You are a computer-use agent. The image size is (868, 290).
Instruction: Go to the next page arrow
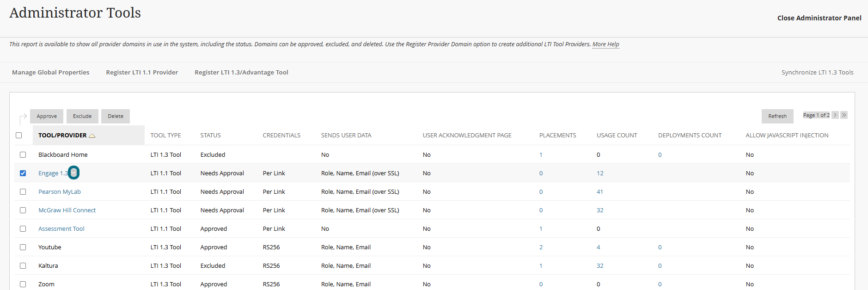tap(835, 115)
